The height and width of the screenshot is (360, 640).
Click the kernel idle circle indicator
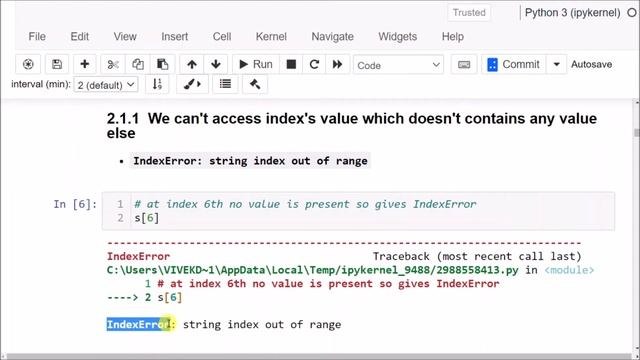[631, 13]
